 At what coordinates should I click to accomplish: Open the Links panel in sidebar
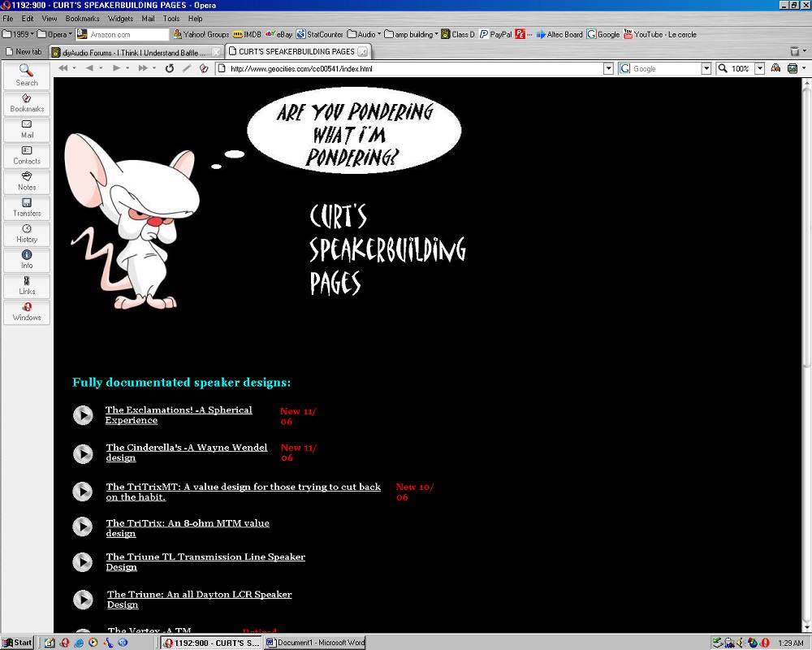tap(27, 286)
